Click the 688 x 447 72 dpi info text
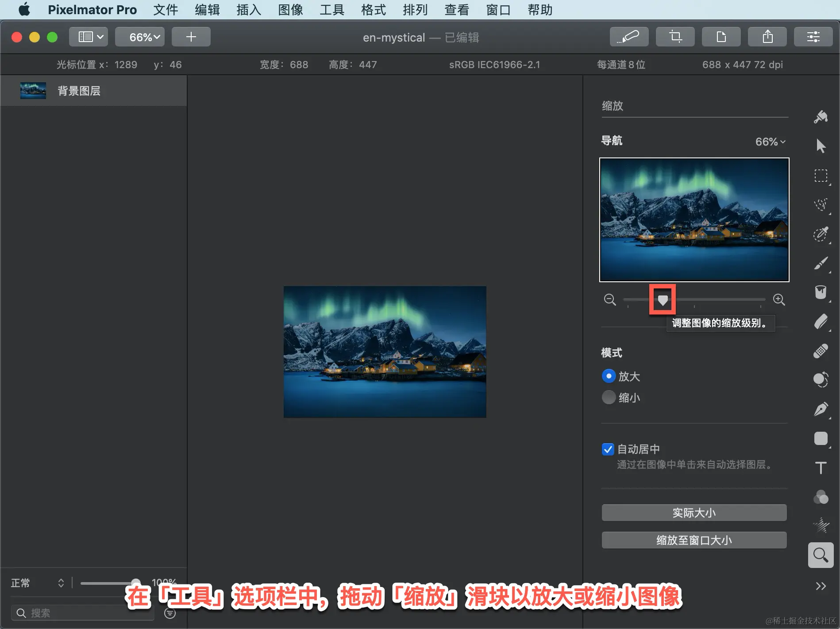 coord(742,65)
